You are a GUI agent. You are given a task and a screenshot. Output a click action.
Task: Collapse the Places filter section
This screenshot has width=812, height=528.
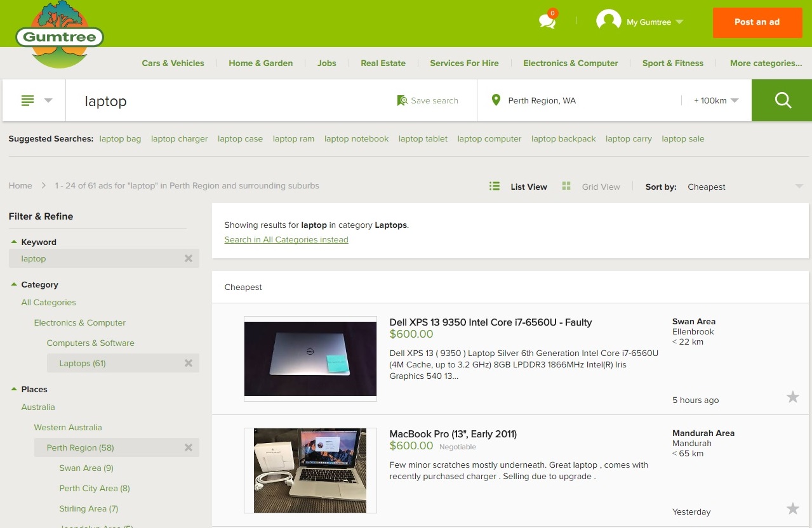(x=14, y=389)
